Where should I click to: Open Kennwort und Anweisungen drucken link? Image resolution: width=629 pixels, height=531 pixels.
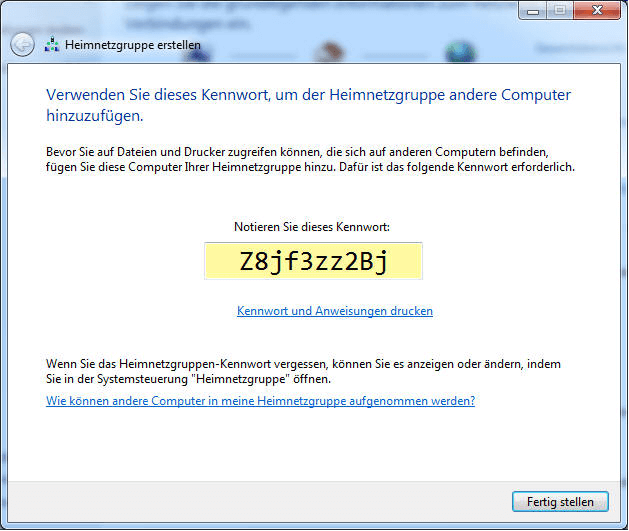[335, 311]
